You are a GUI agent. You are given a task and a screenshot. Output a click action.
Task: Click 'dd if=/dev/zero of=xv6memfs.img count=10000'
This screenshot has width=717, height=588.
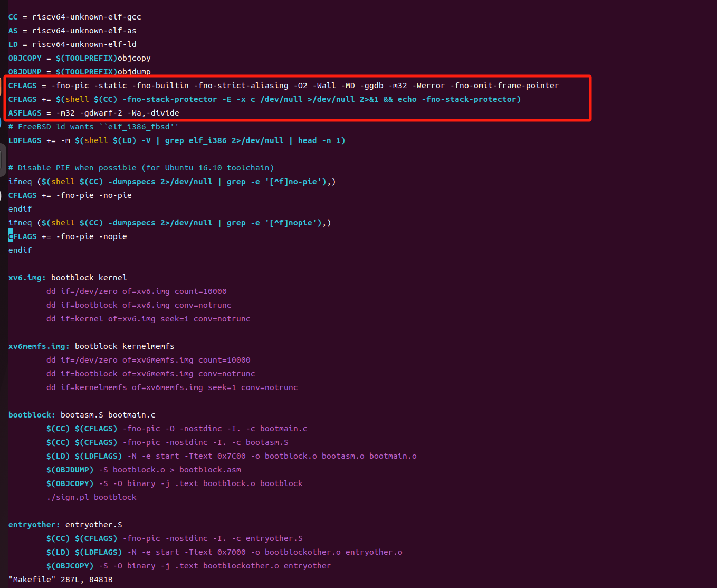click(x=148, y=360)
